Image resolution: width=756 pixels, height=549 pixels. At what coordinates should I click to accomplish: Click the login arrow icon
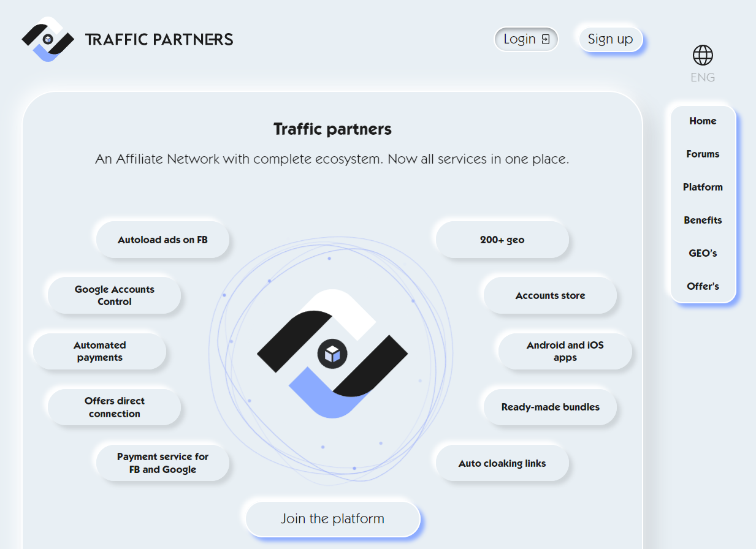(x=546, y=39)
